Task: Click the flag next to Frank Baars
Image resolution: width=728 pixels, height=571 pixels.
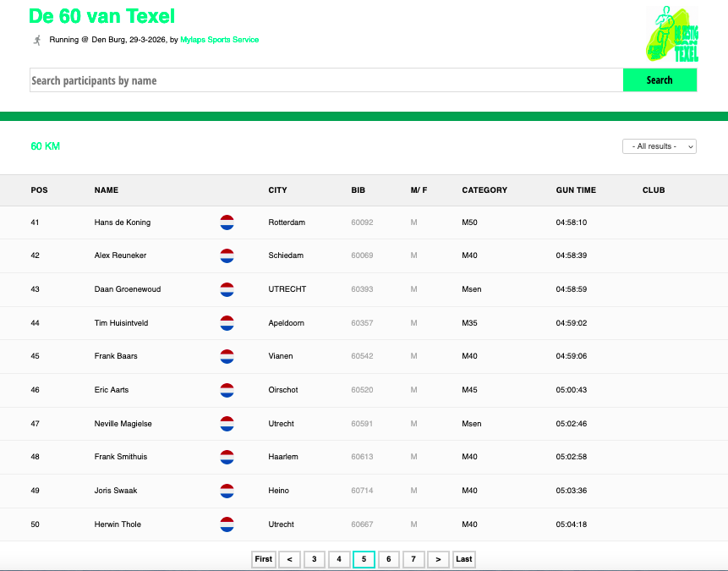Action: click(x=227, y=356)
